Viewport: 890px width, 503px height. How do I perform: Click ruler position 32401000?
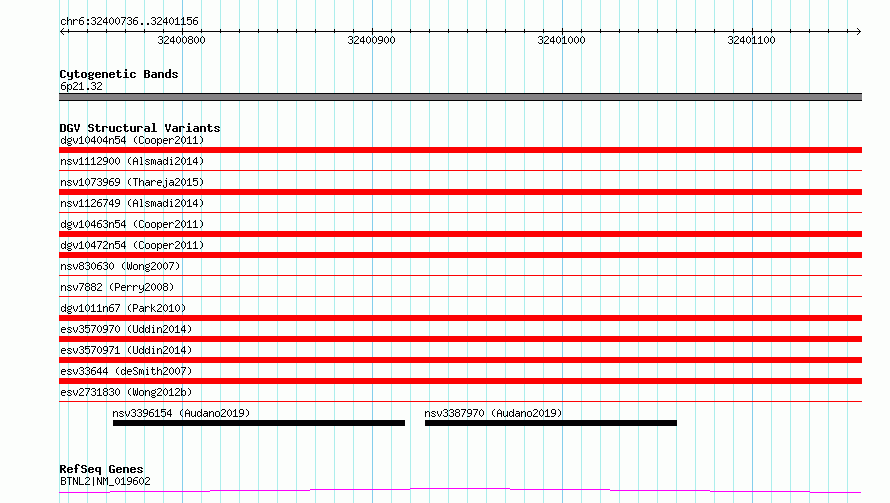[x=561, y=40]
